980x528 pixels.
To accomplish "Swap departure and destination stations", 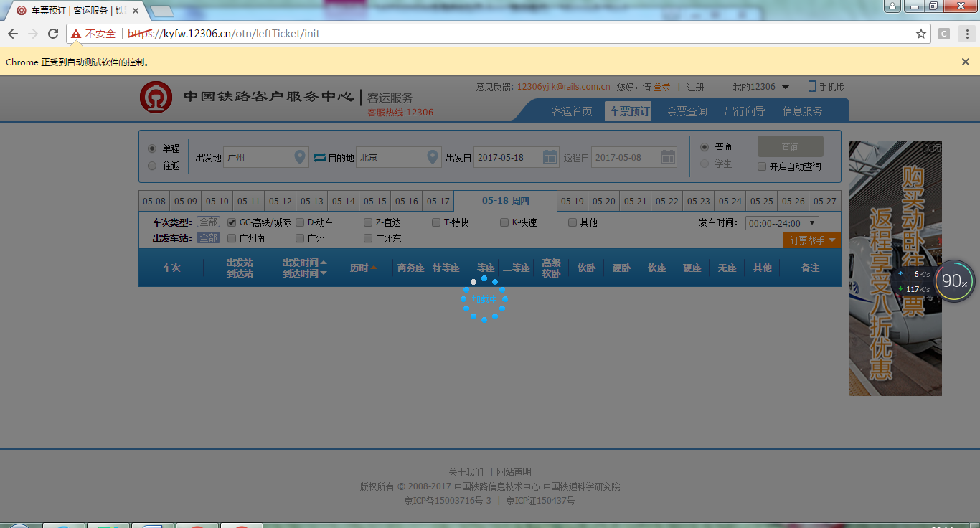I will point(320,157).
